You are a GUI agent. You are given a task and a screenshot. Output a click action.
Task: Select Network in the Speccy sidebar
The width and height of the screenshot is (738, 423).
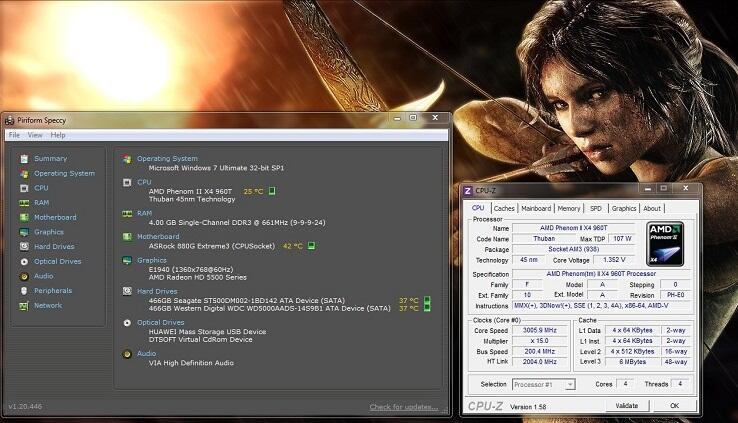point(48,306)
